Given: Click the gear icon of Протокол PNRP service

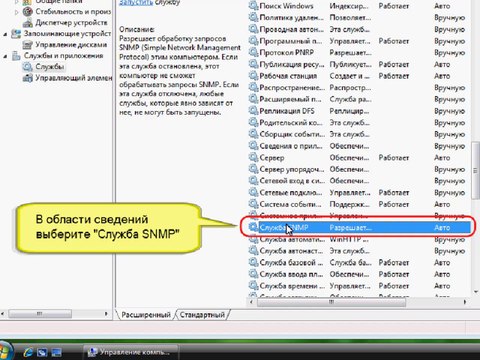Looking at the screenshot, I should (253, 52).
